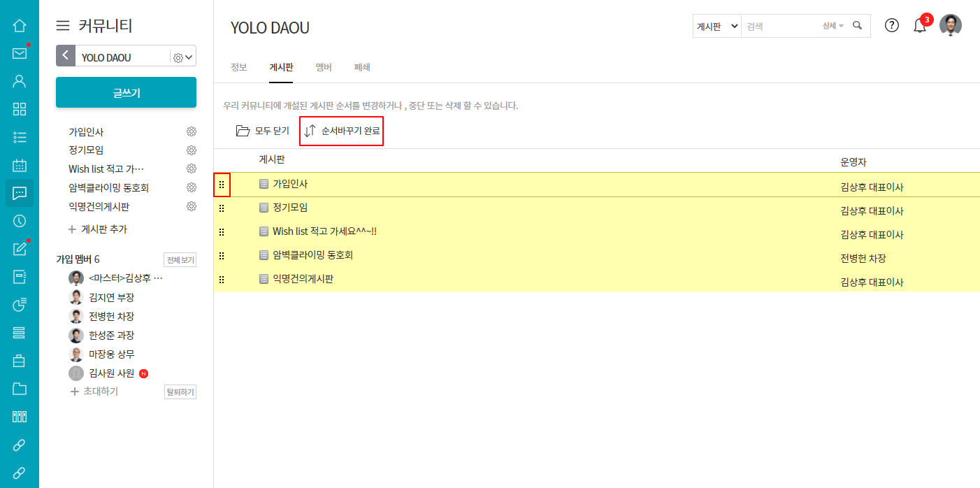Click the search magnifier icon
Viewport: 980px width, 488px height.
[x=858, y=26]
